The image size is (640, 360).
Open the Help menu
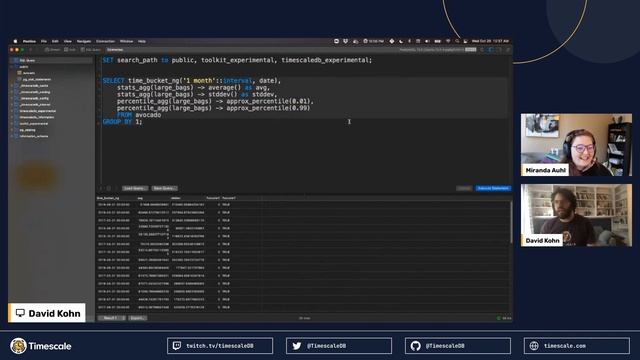[142, 41]
